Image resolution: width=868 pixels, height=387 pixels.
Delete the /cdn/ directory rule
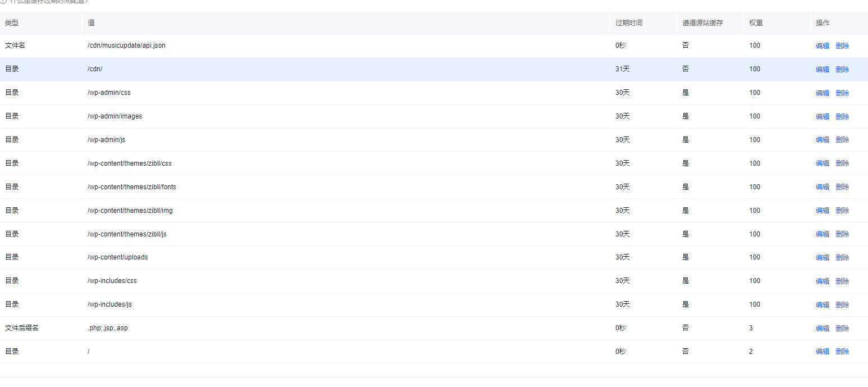[x=842, y=70]
